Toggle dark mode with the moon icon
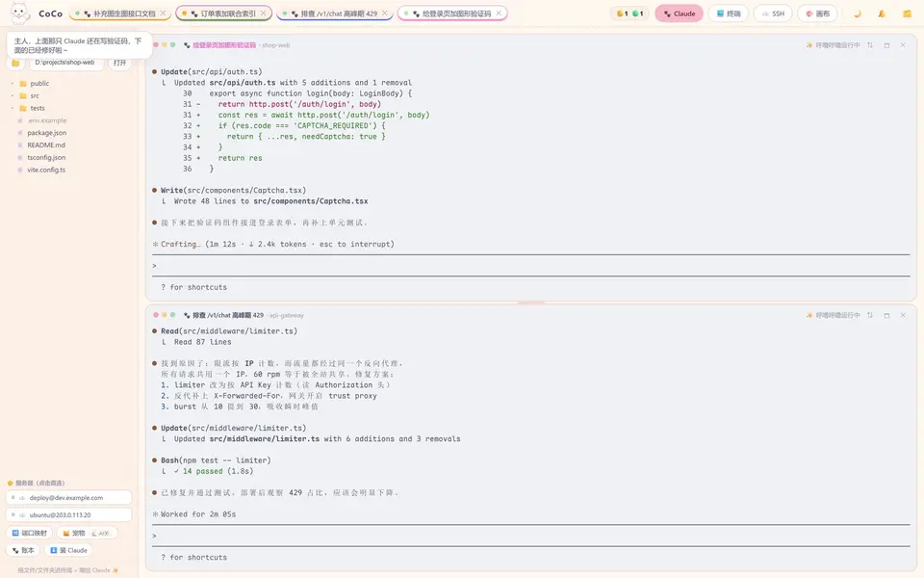Viewport: 924px width, 578px height. coord(857,13)
